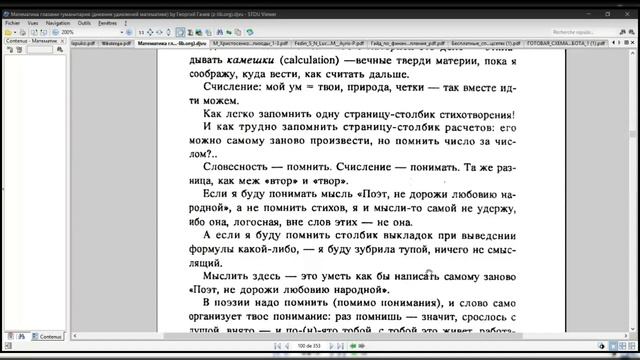Go to last page button
640x360 pixels.
click(x=340, y=346)
